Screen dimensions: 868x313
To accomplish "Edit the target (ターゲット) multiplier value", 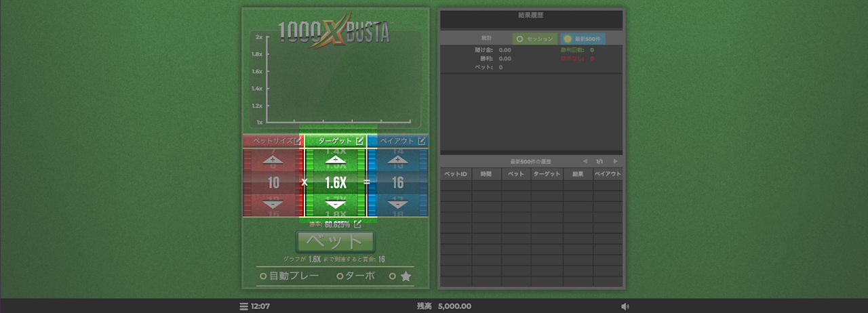I will click(360, 141).
